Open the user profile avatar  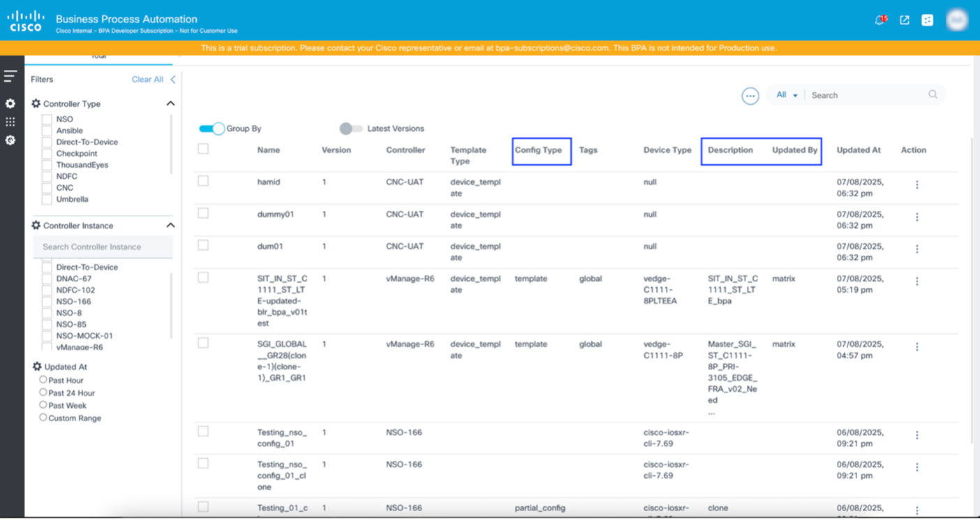[957, 20]
